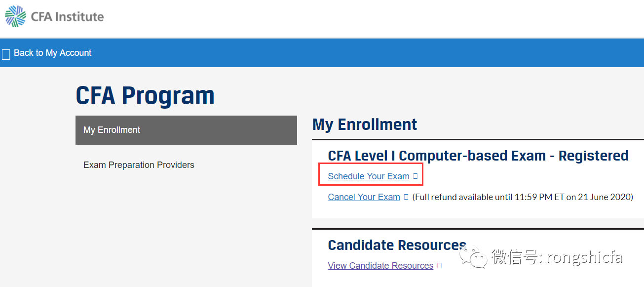Viewport: 644px width, 287px height.
Task: Click the icon after View Candidate Resources
Action: pyautogui.click(x=439, y=265)
